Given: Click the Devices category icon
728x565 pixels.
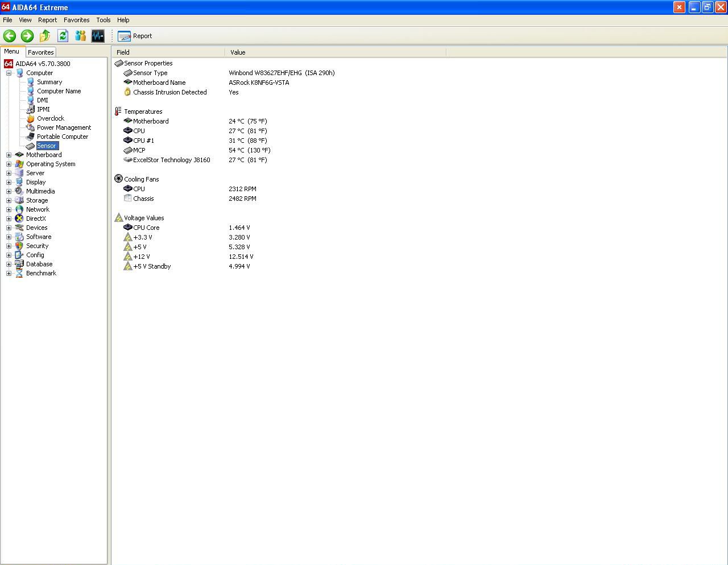Looking at the screenshot, I should 19,228.
